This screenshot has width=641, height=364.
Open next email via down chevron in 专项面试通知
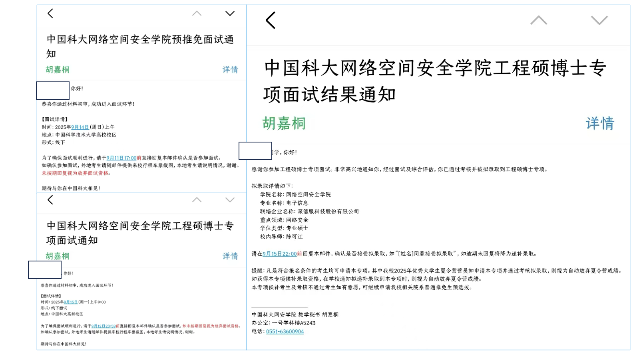coord(230,200)
